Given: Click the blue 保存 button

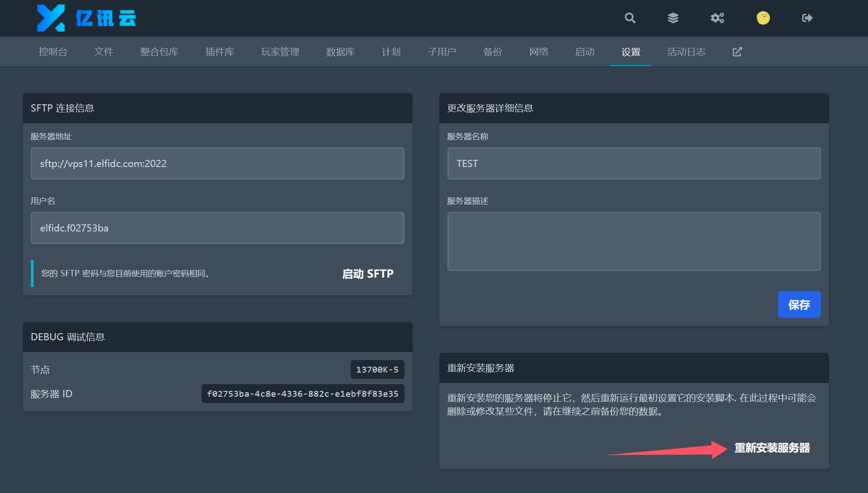Looking at the screenshot, I should tap(799, 304).
